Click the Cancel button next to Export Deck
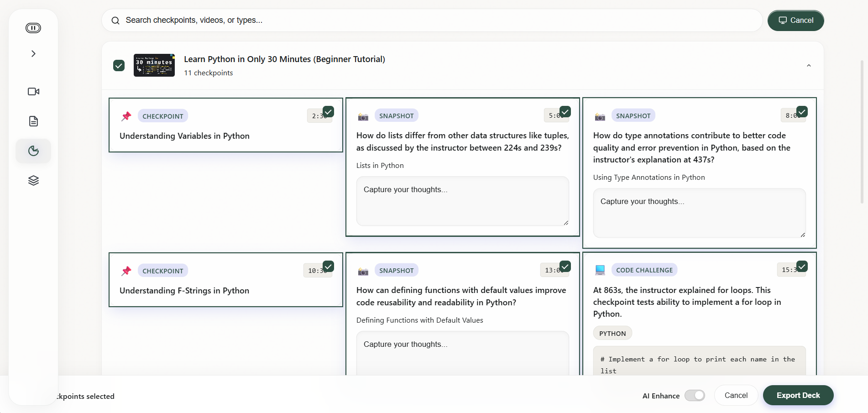The width and height of the screenshot is (868, 413). (x=736, y=396)
